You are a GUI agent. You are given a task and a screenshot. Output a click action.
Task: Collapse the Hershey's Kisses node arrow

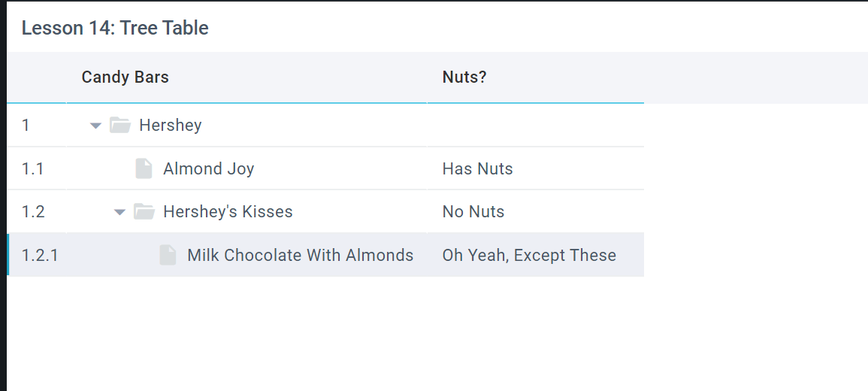[119, 213]
